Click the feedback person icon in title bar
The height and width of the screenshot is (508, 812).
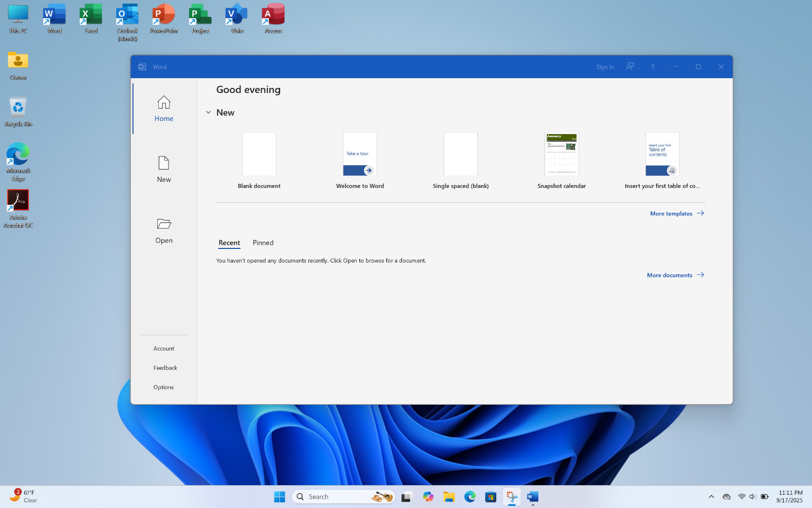(630, 67)
